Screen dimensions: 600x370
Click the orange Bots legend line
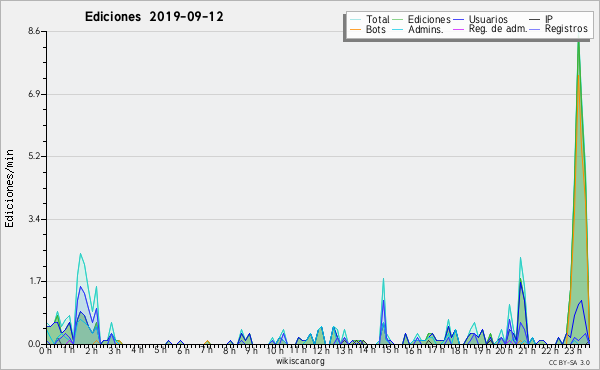point(355,29)
